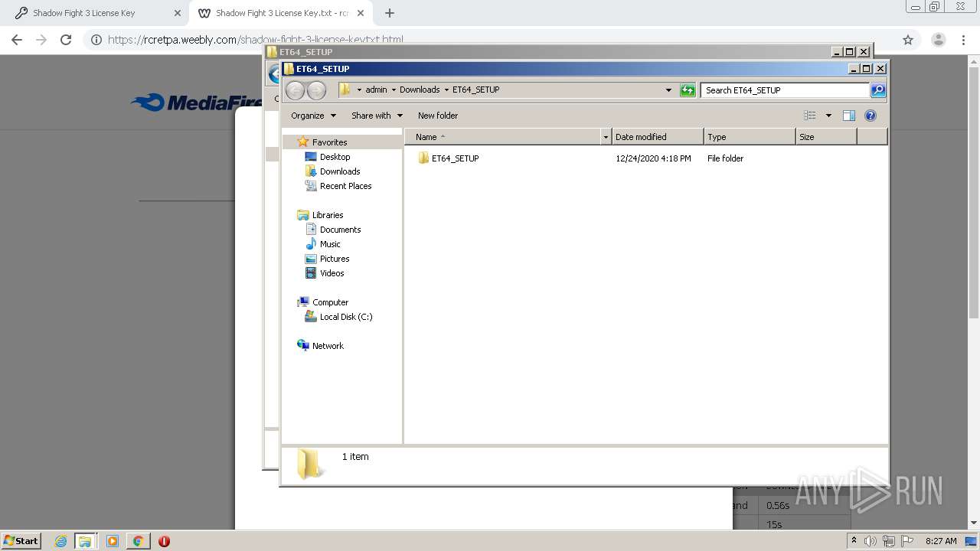Click Chrome address bar URL
This screenshot has height=551, width=980.
(x=256, y=40)
